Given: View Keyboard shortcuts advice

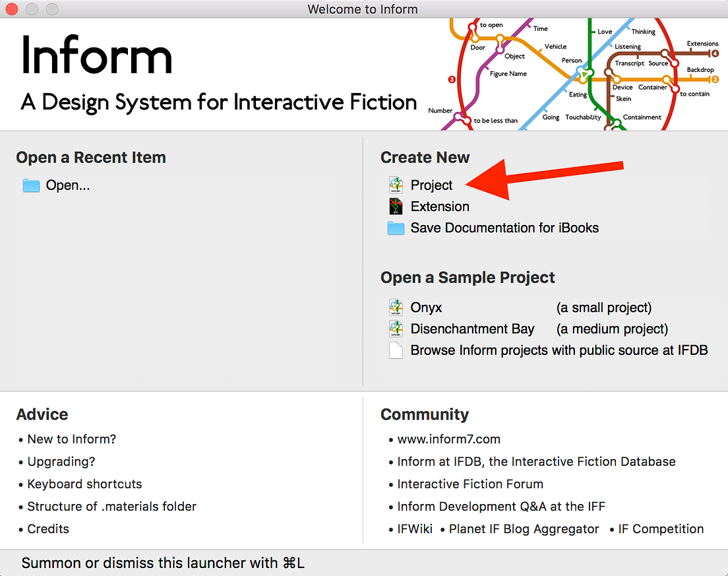Looking at the screenshot, I should 84,484.
